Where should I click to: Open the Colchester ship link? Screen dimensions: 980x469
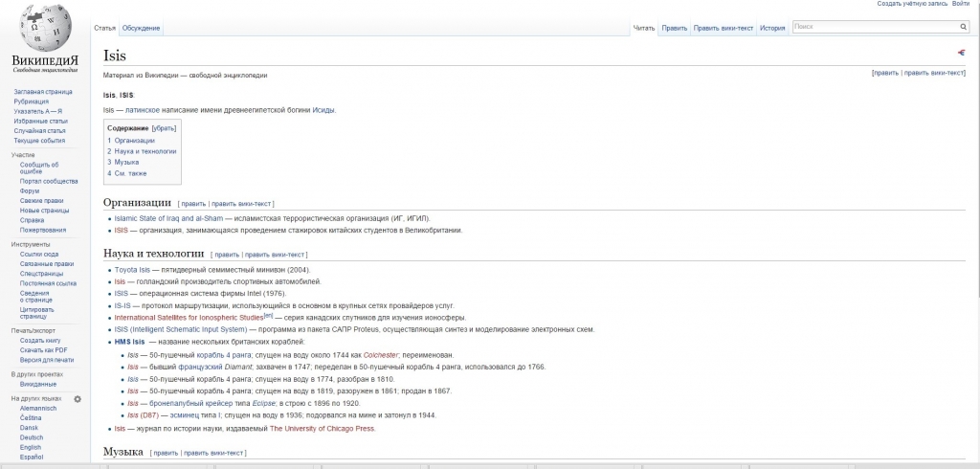point(381,355)
